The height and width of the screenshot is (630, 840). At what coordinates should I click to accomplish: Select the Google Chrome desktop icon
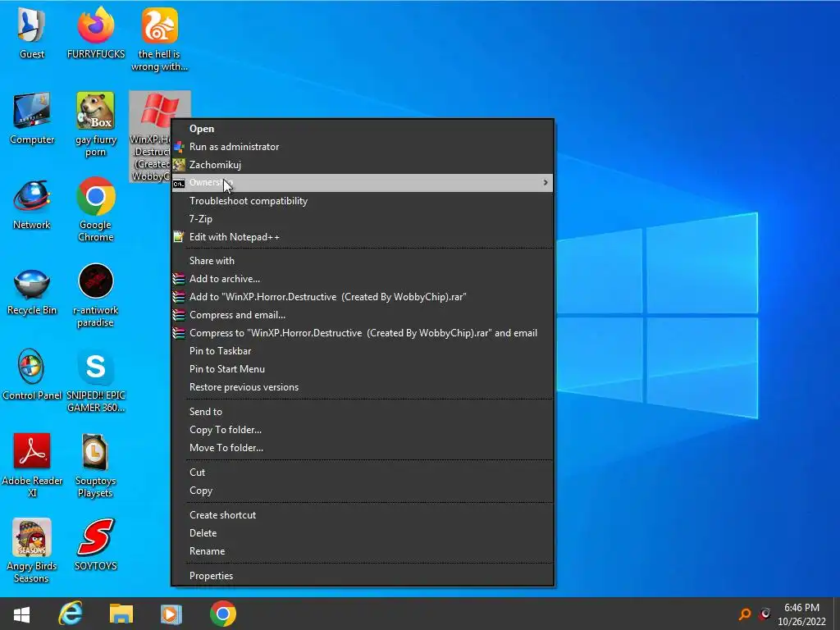[95, 210]
